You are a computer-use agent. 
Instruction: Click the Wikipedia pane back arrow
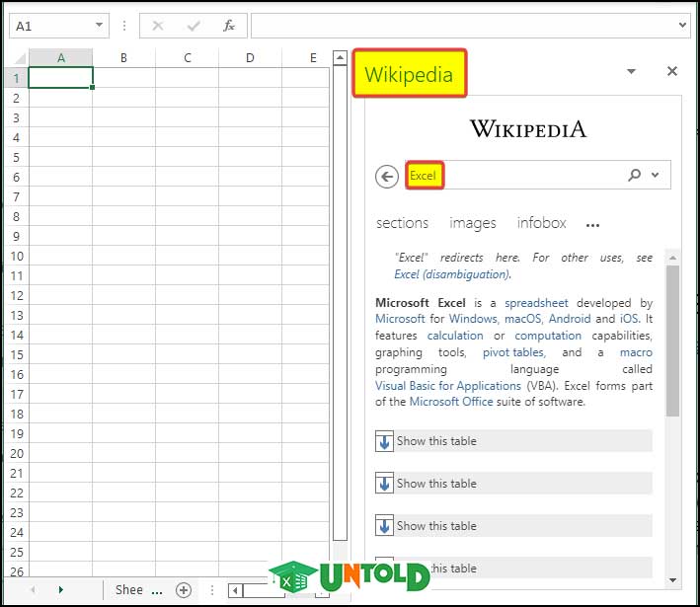pos(387,177)
